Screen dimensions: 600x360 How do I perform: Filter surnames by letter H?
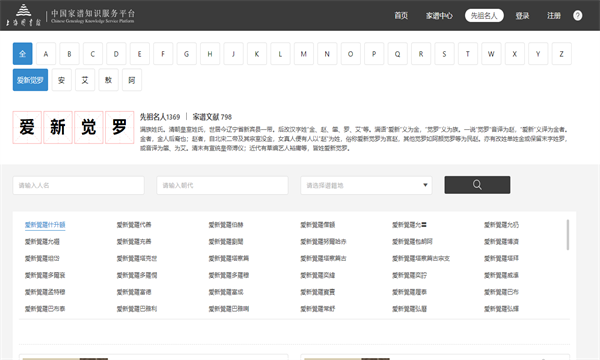coord(210,54)
